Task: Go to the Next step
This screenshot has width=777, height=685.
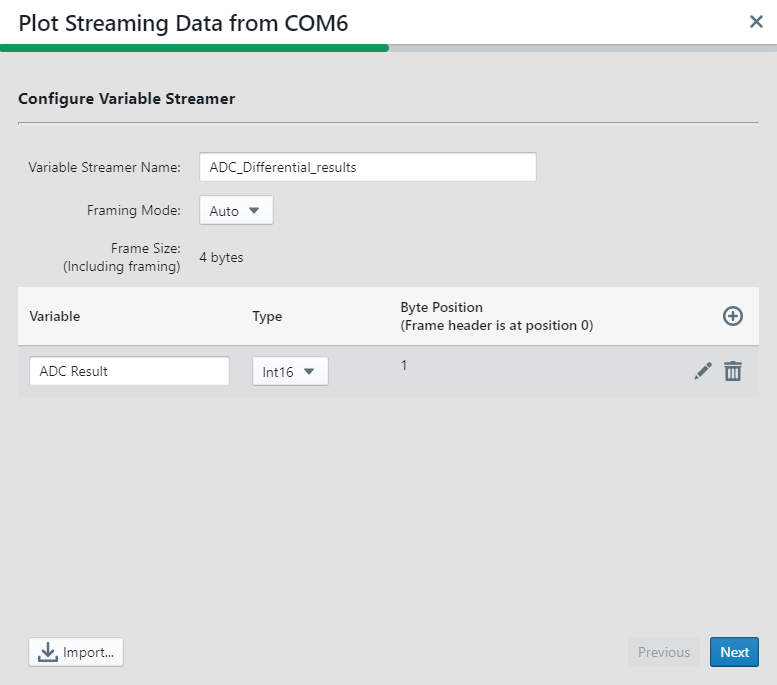Action: pos(734,652)
